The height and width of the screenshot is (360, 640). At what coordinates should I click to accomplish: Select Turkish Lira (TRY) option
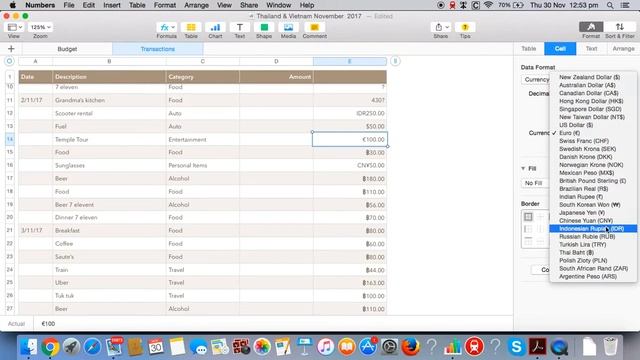coord(593,244)
